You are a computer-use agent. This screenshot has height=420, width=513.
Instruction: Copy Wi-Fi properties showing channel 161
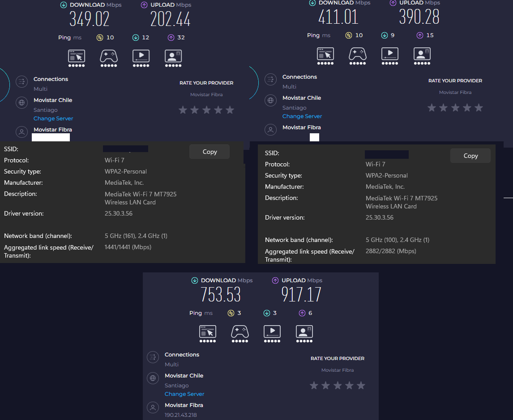click(209, 152)
